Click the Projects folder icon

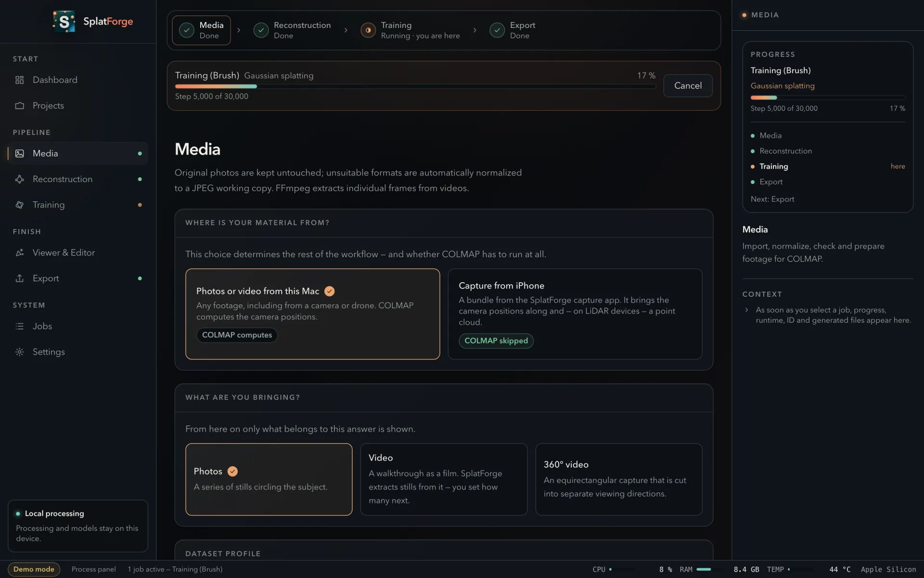[19, 105]
